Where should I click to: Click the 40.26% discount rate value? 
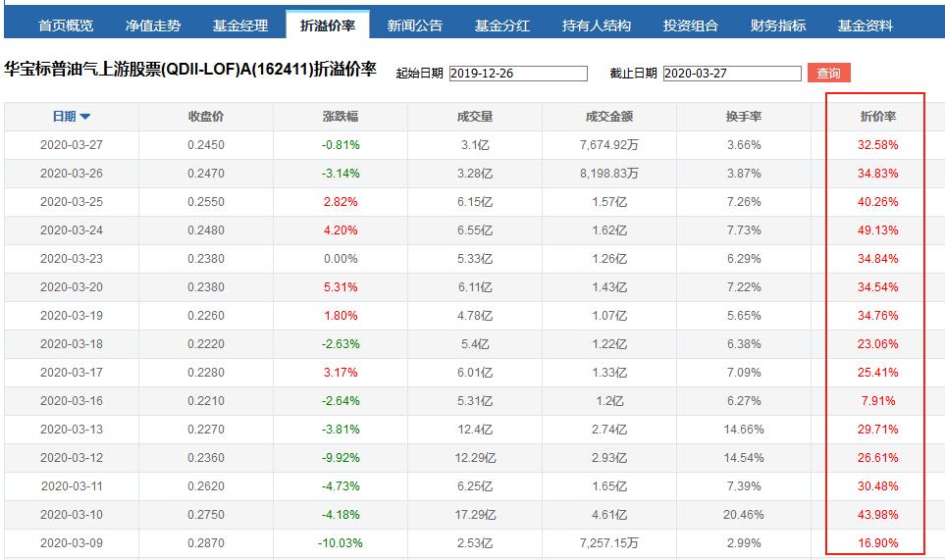[878, 202]
